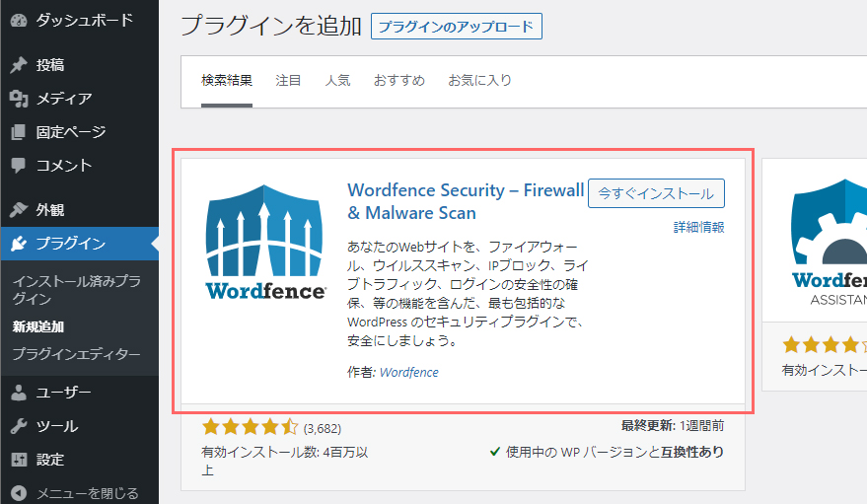Screen dimensions: 867x504
Task: Click プラグインのアップロード button
Action: [x=456, y=27]
